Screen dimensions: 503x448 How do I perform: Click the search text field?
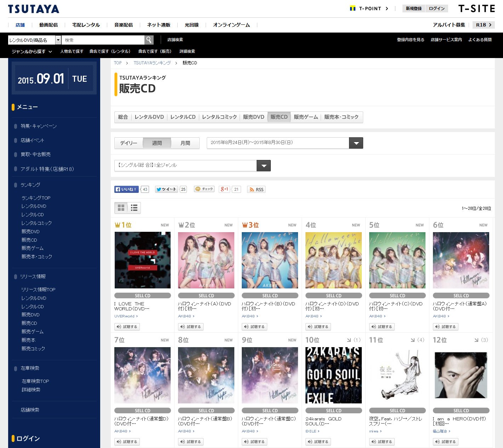(103, 40)
